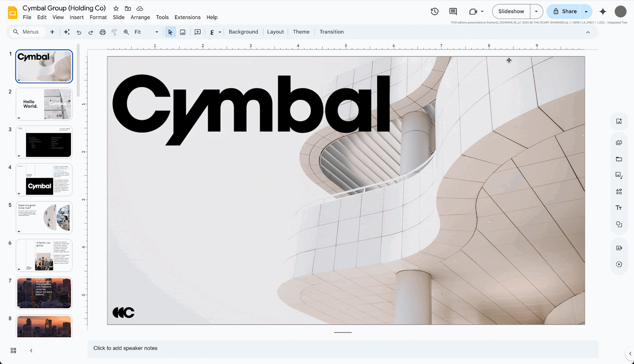Open the Extensions menu
This screenshot has width=634, height=364.
pos(187,17)
